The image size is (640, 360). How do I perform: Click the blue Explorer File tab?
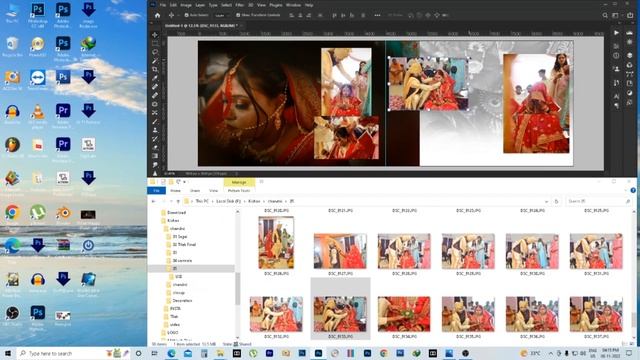tap(157, 191)
